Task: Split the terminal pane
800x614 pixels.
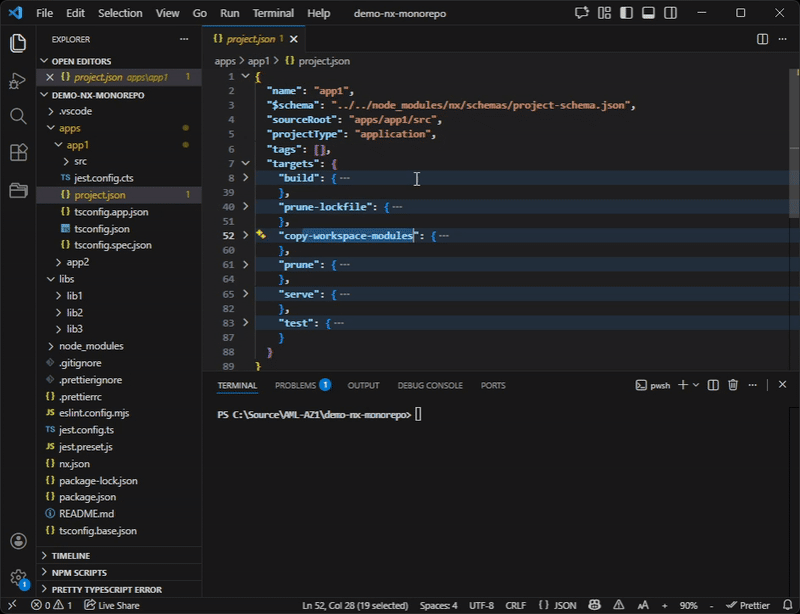Action: (713, 385)
